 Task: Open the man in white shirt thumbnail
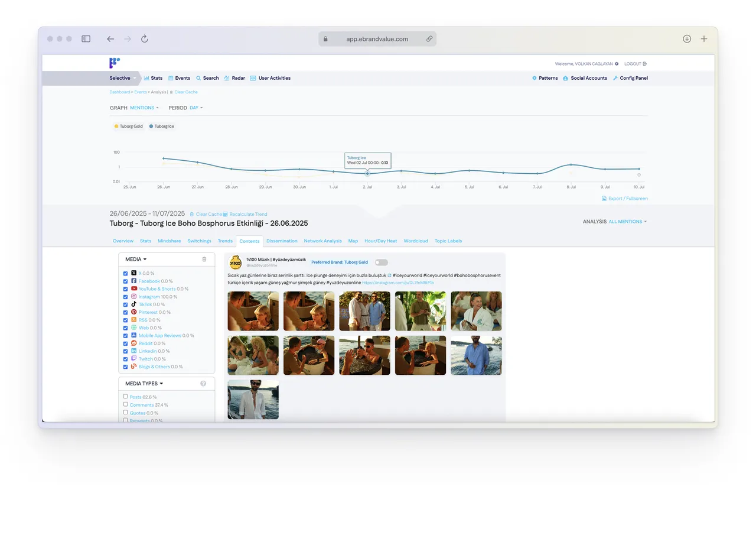tap(253, 400)
